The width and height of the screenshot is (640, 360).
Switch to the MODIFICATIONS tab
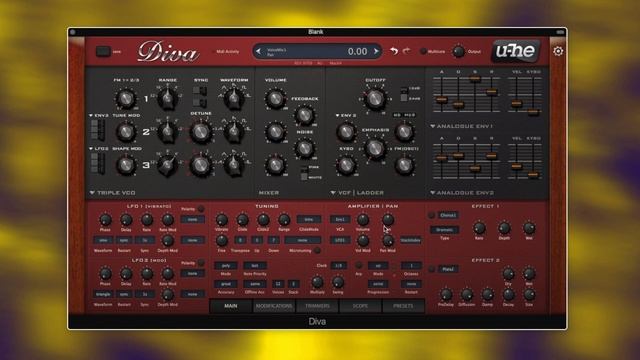point(274,306)
